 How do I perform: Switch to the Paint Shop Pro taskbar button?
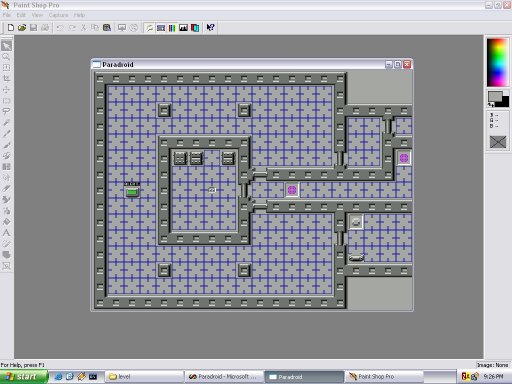pyautogui.click(x=384, y=377)
